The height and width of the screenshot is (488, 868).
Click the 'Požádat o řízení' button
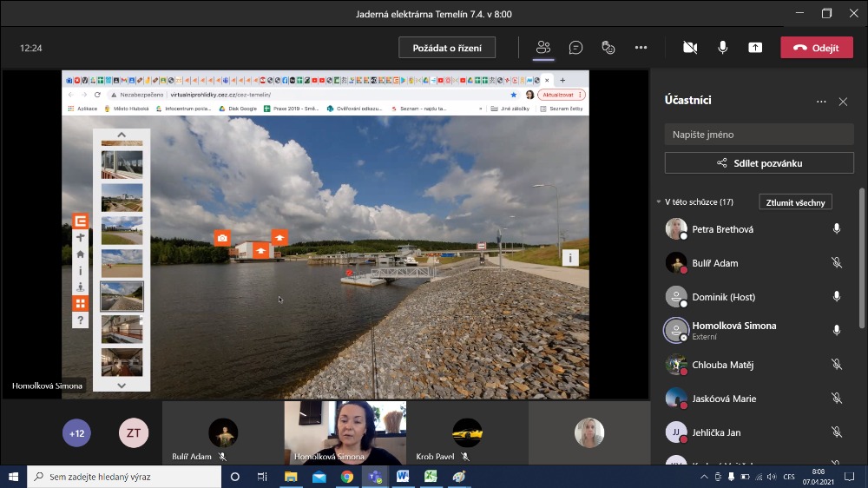point(447,48)
